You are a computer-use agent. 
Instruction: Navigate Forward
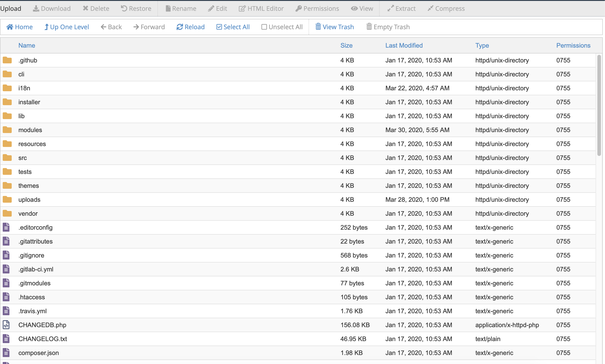[149, 27]
